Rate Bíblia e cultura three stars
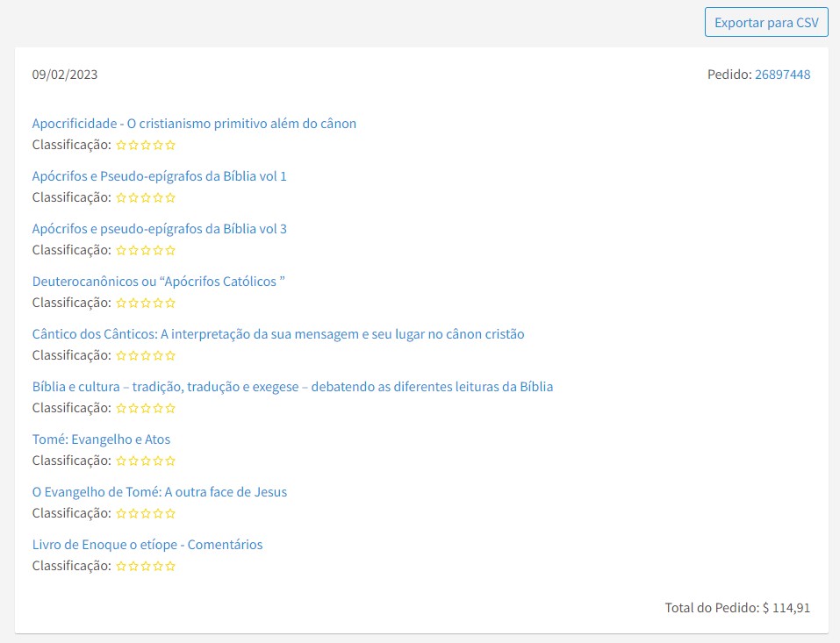This screenshot has height=643, width=840. coord(146,408)
